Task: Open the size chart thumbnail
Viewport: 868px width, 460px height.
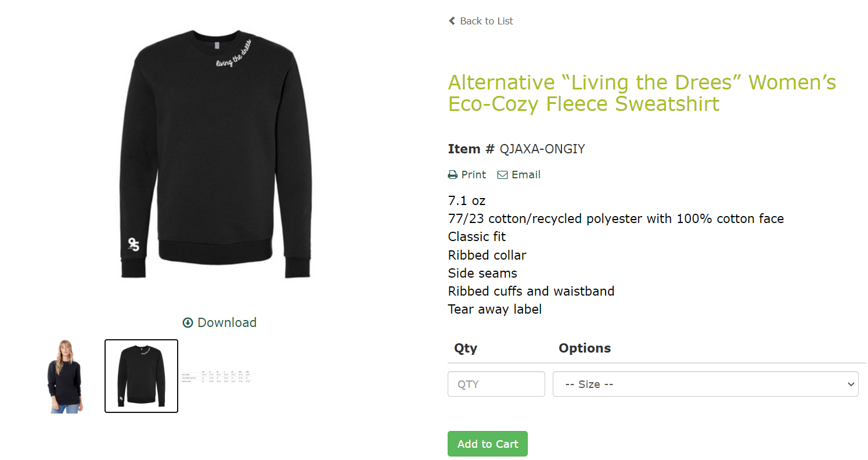Action: point(216,376)
